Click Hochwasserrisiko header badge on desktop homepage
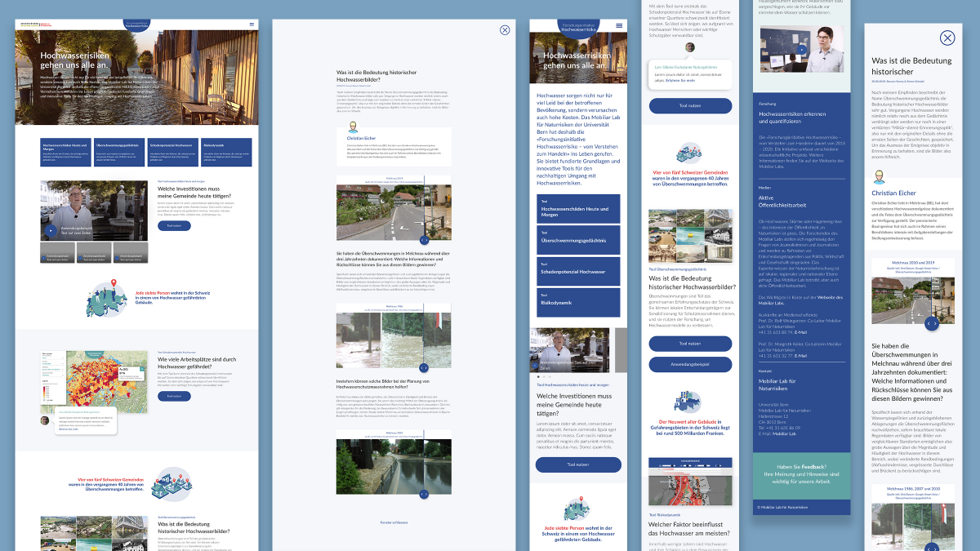This screenshot has height=551, width=980. (x=137, y=25)
